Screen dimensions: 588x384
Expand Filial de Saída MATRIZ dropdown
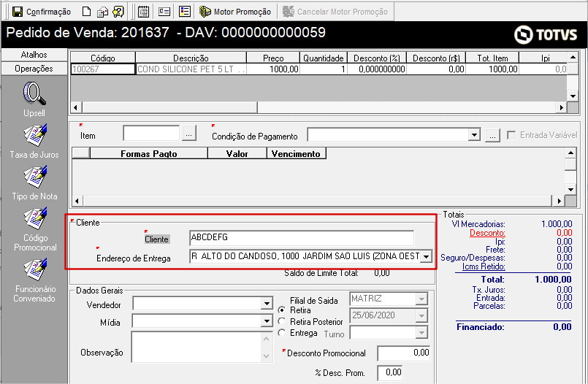pos(421,299)
